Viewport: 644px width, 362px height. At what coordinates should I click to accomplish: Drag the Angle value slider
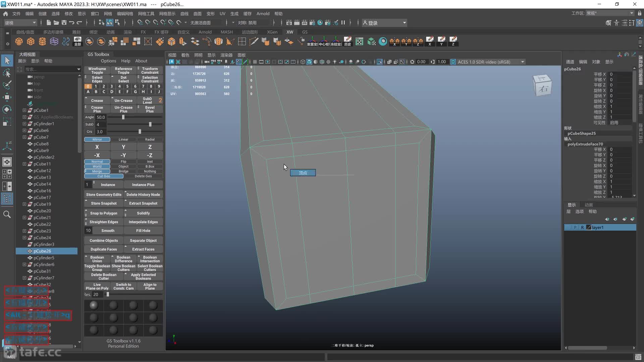123,117
